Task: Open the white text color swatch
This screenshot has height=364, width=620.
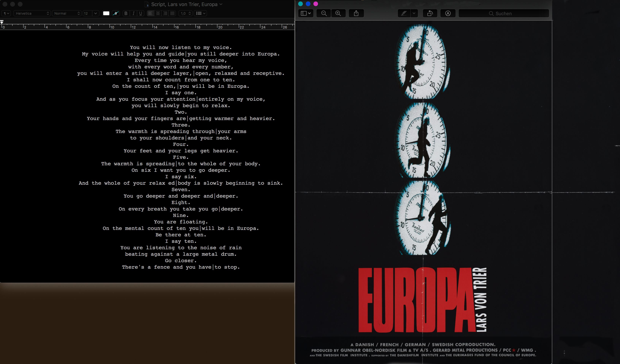Action: 106,13
